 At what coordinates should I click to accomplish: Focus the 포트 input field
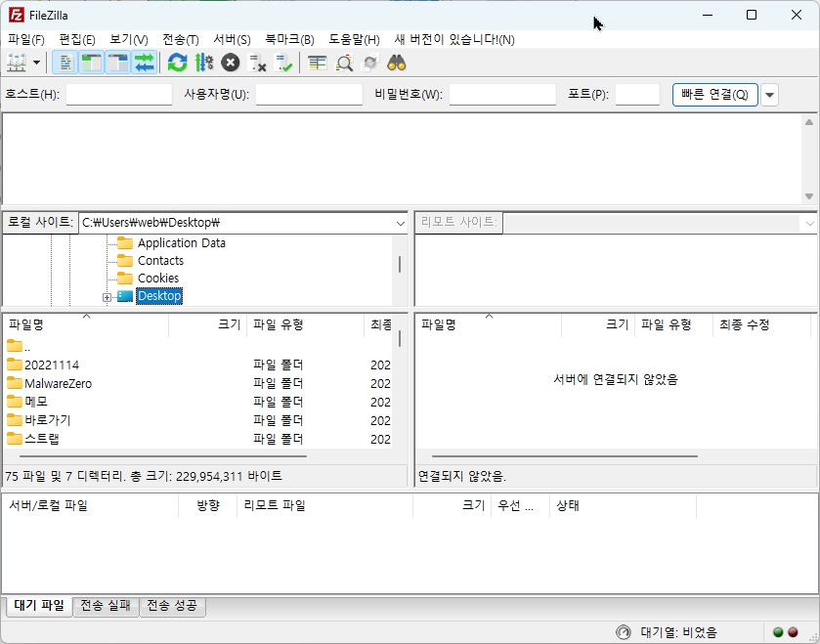[x=637, y=95]
